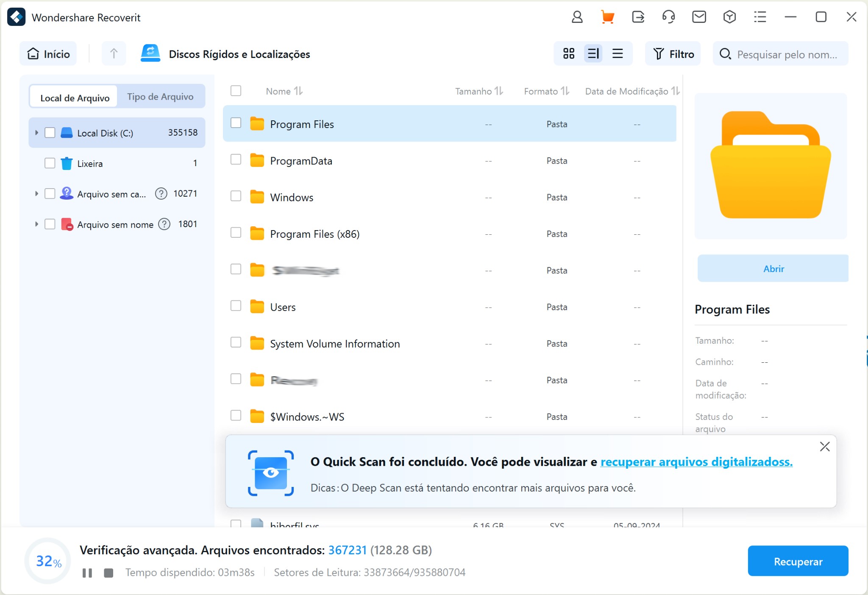
Task: Click the help icon beside Arquivo sem ca...
Action: (x=161, y=194)
